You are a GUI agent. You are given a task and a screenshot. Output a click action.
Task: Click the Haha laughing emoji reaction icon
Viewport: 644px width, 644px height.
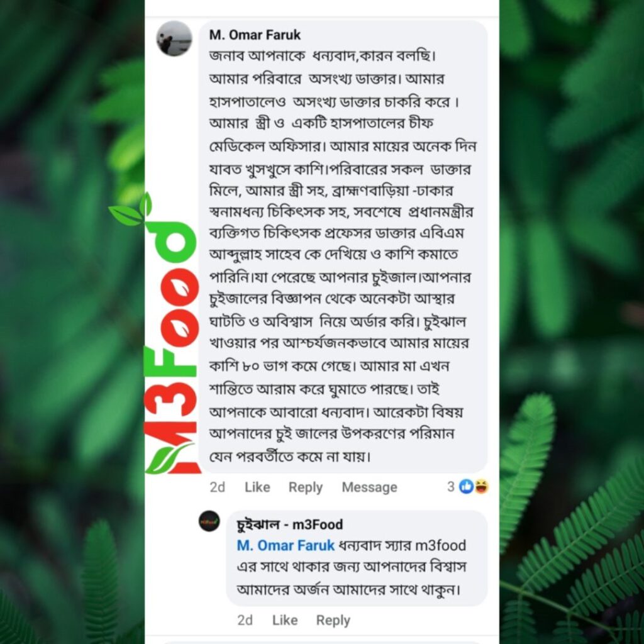(x=481, y=487)
